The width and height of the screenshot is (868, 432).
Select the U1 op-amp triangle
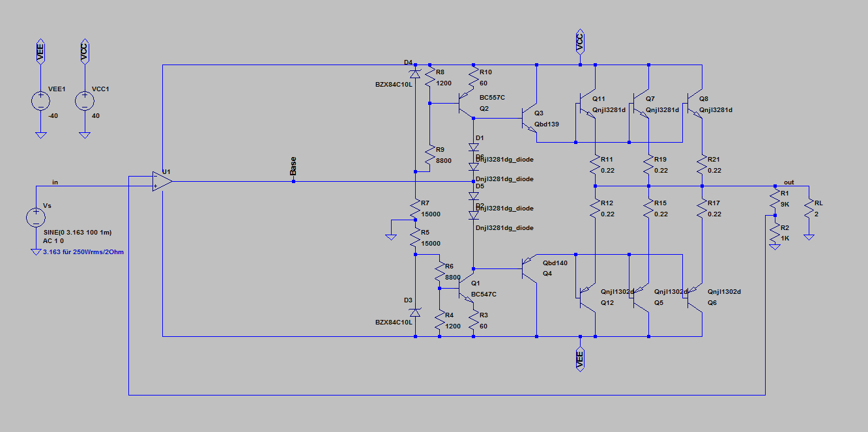(163, 181)
